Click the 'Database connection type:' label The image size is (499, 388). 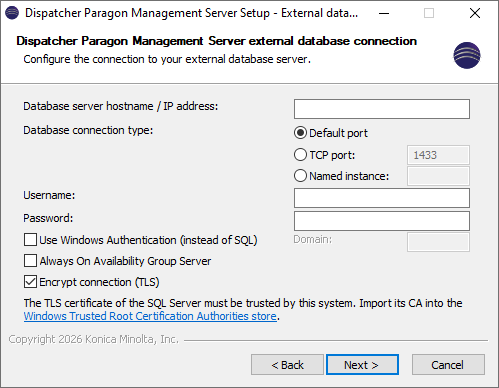88,130
